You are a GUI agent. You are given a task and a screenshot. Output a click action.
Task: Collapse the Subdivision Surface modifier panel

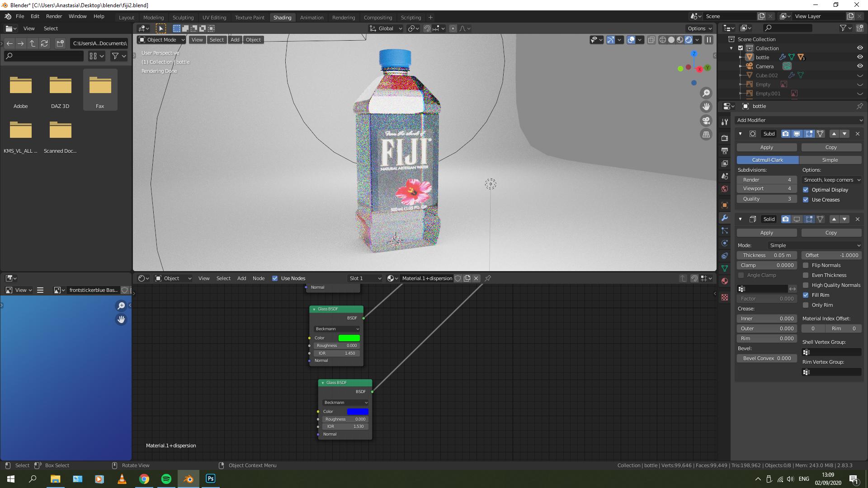click(740, 134)
